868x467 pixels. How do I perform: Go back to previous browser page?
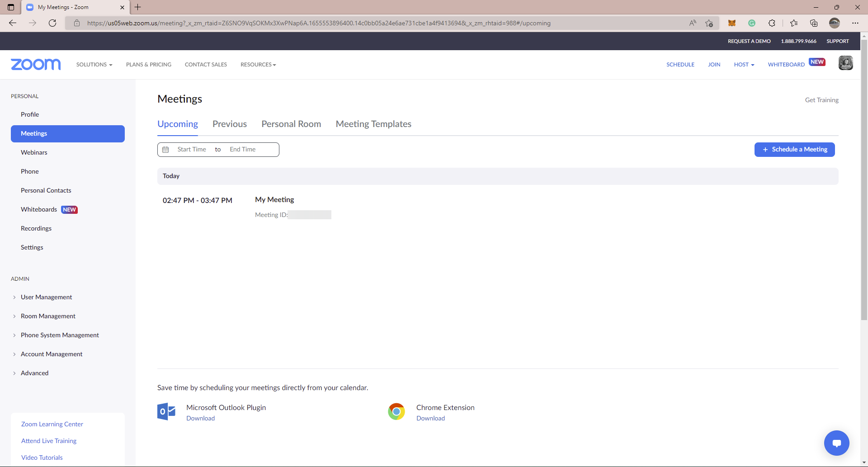point(13,23)
